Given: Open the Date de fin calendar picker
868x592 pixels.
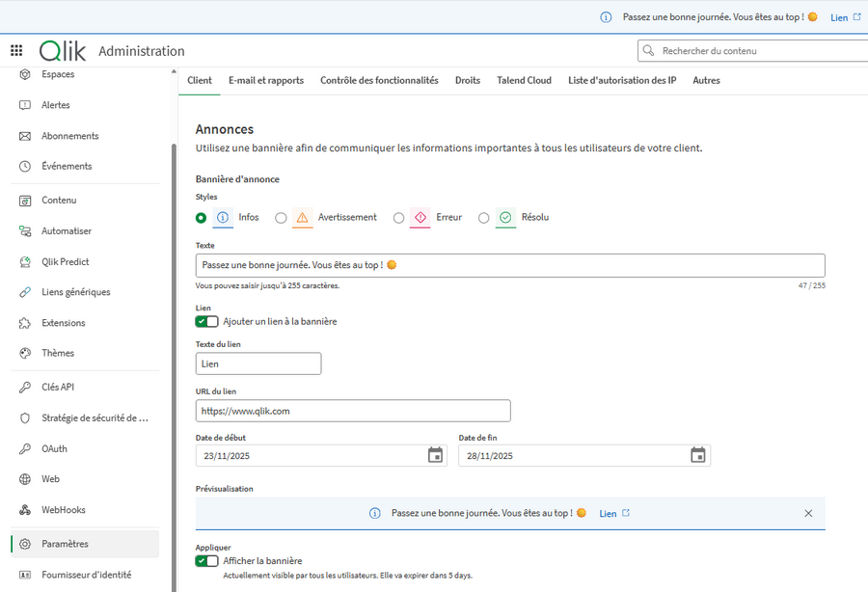Looking at the screenshot, I should coord(698,455).
